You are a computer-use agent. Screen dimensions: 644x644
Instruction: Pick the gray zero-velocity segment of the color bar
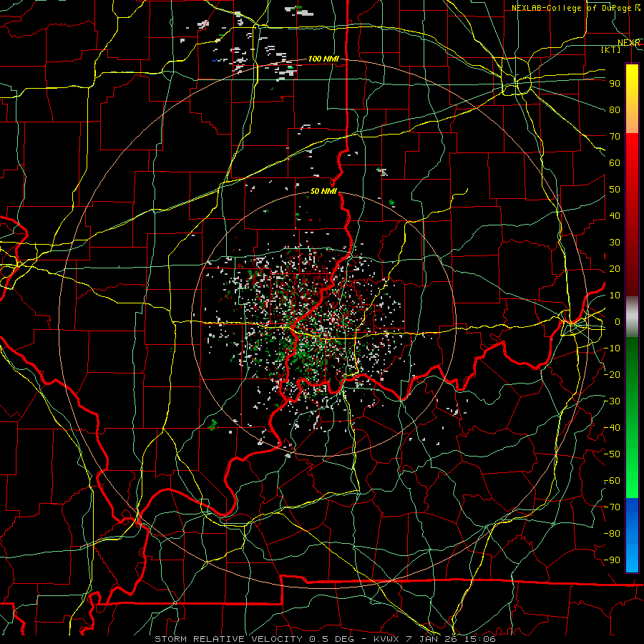tap(632, 316)
